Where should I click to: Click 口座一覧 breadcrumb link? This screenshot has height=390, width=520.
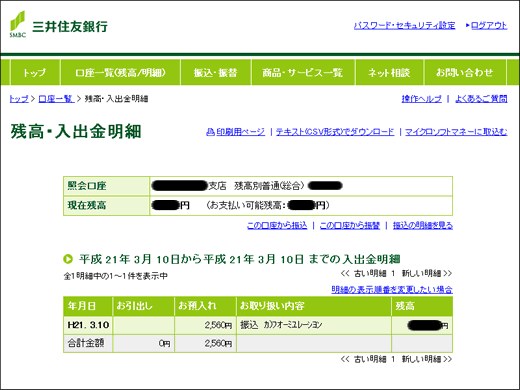[56, 99]
